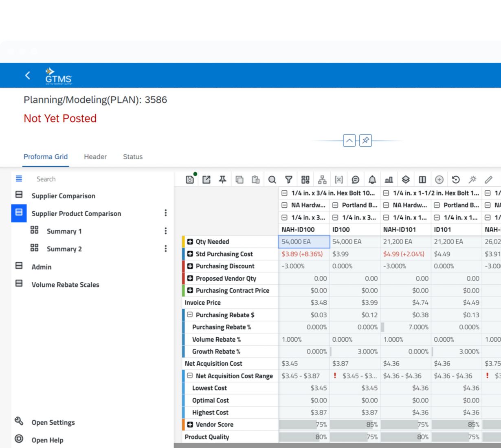Open Settings from the sidebar

53,422
